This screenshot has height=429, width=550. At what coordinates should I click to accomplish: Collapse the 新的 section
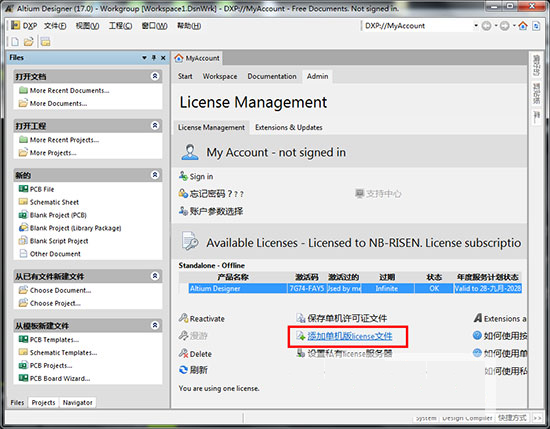(155, 175)
